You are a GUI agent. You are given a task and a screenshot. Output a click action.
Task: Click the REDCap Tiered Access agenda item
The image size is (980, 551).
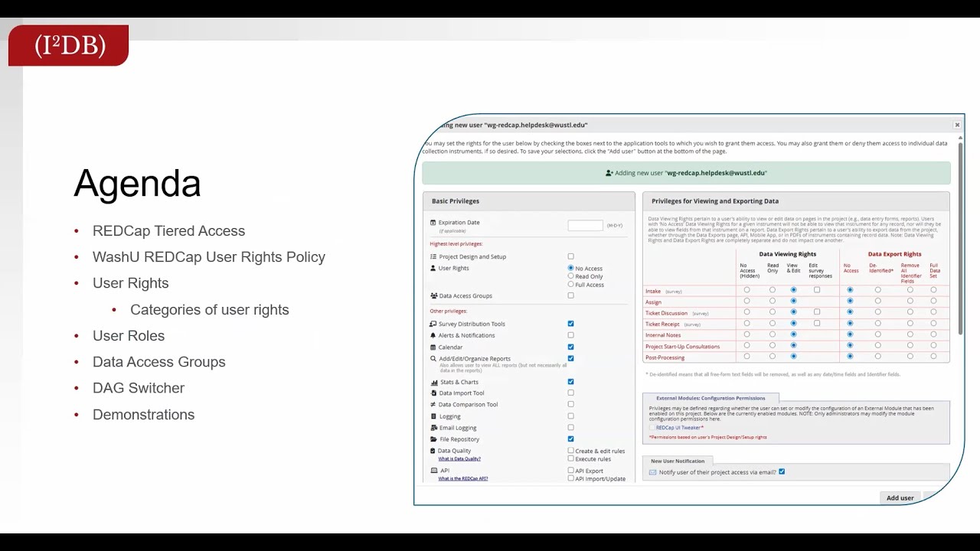pos(168,230)
